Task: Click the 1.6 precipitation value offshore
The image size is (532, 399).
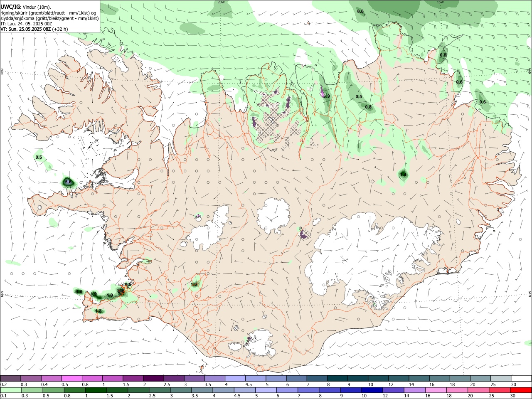Action: [x=79, y=292]
